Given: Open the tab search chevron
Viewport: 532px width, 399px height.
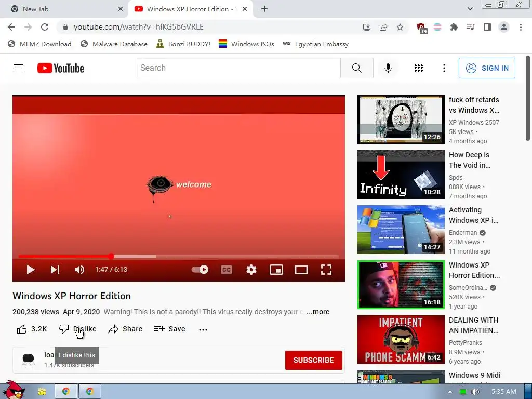Looking at the screenshot, I should pos(470,9).
